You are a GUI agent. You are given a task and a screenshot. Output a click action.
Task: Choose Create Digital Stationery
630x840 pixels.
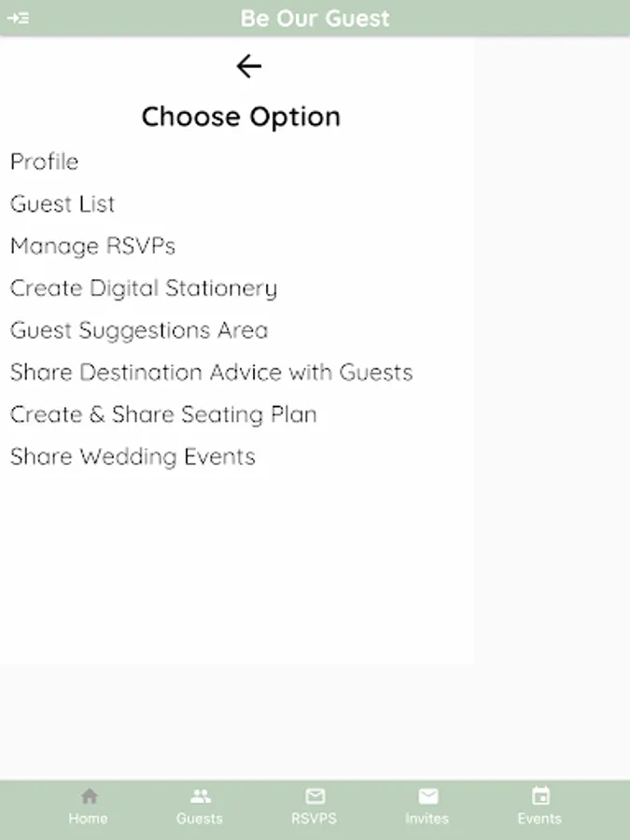tap(144, 288)
